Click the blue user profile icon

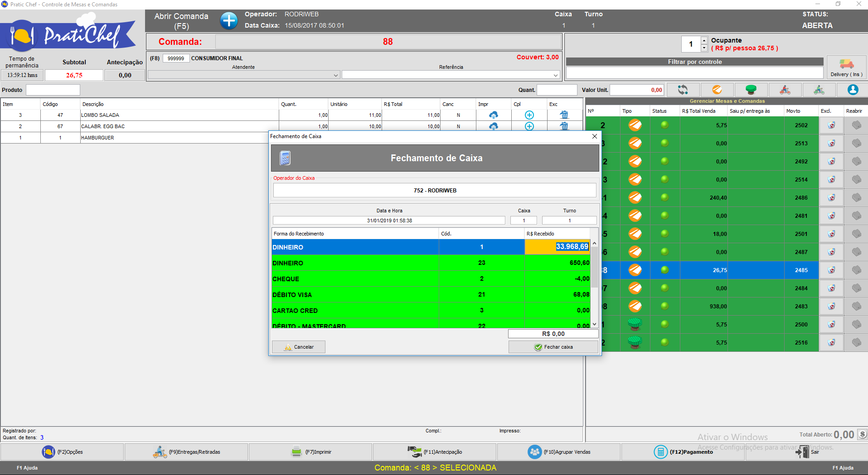coord(853,90)
